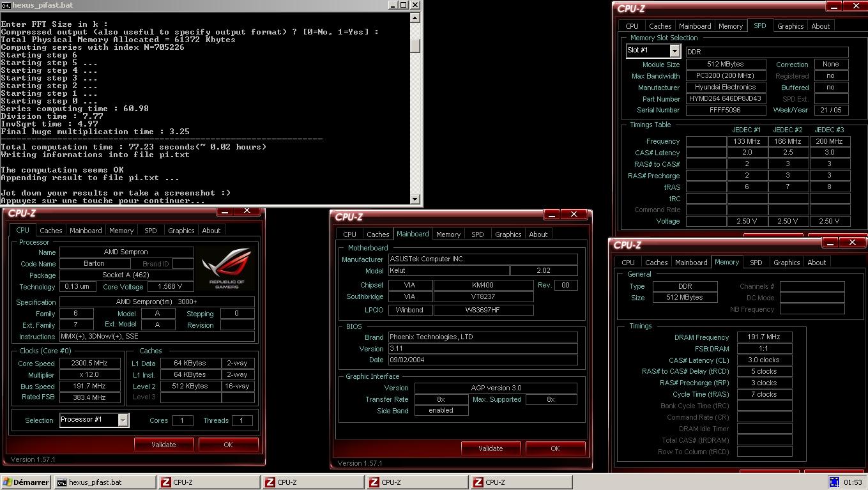Select About tab in Mainboard window
The image size is (868, 490).
pos(538,234)
